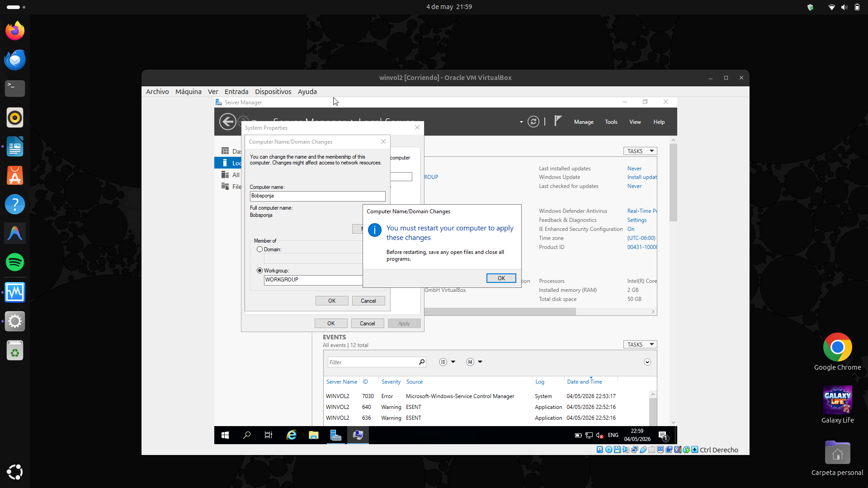Click the Server Manager refresh icon
This screenshot has height=488, width=868.
point(533,122)
